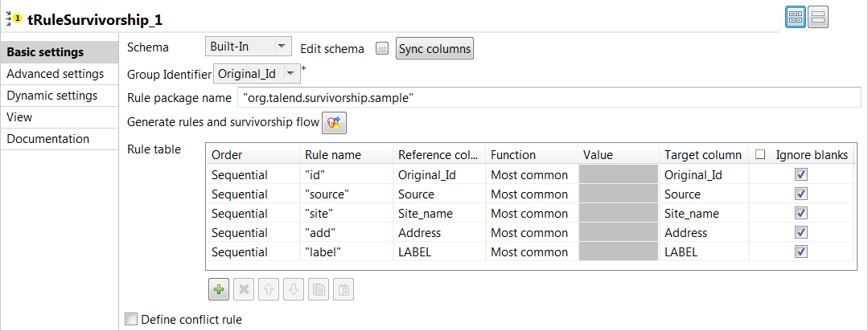This screenshot has width=868, height=331.
Task: Click the generate rules and survivorship flow icon
Action: coord(334,123)
